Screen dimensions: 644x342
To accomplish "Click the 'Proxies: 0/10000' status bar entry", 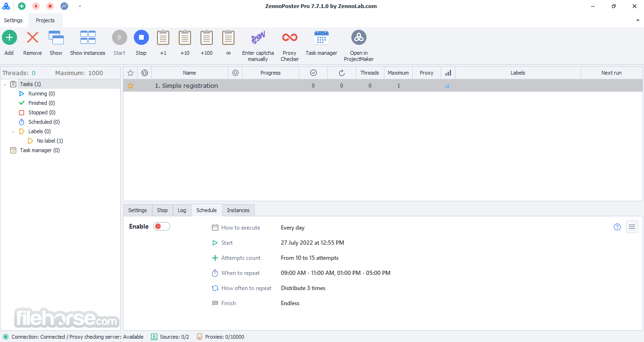I will coord(220,337).
